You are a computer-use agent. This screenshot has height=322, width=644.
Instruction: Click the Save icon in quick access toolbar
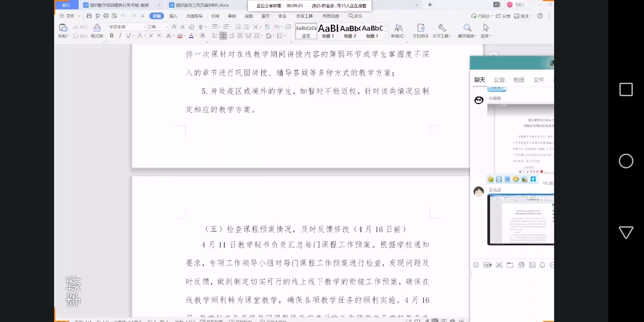coord(89,16)
